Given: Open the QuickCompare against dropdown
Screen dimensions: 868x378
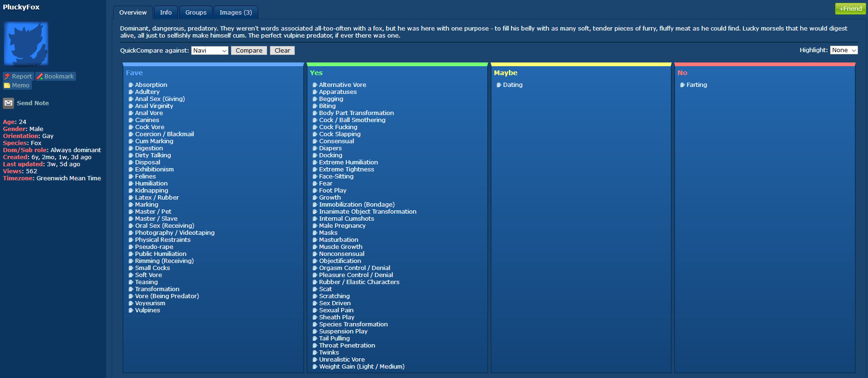Looking at the screenshot, I should [x=209, y=51].
